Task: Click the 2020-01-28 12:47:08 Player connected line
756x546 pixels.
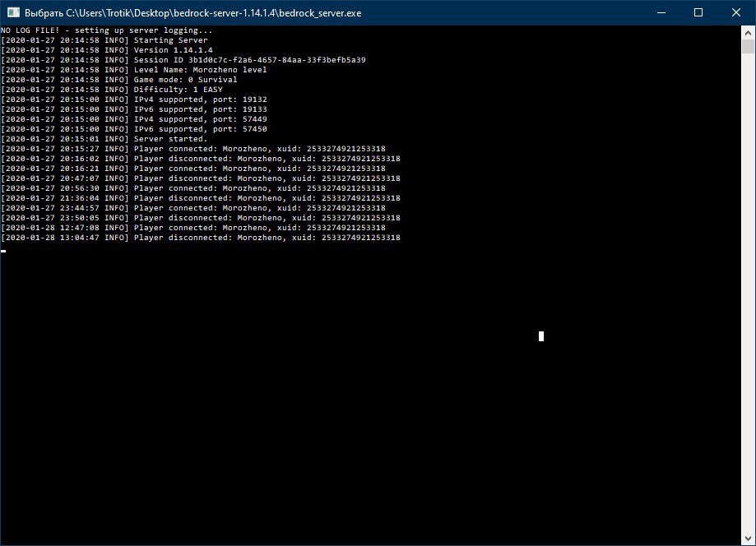Action: click(x=193, y=228)
